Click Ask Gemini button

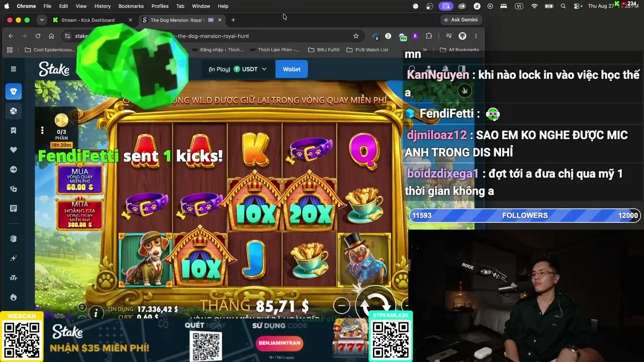click(461, 20)
